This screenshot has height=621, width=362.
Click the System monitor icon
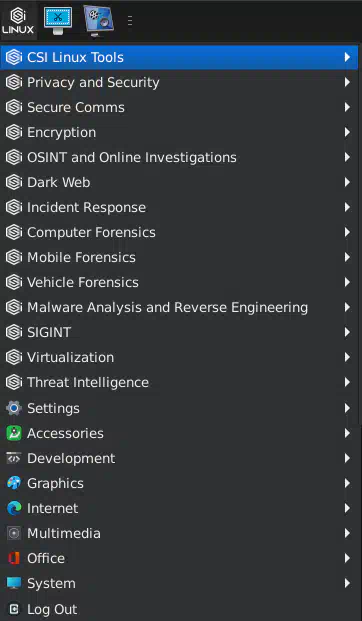[x=14, y=583]
